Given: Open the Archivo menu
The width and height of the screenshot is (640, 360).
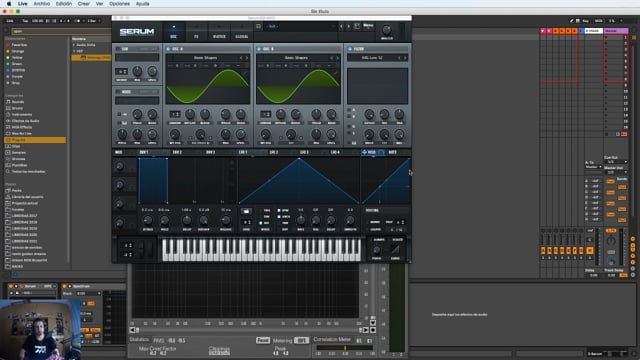Looking at the screenshot, I should tap(42, 4).
